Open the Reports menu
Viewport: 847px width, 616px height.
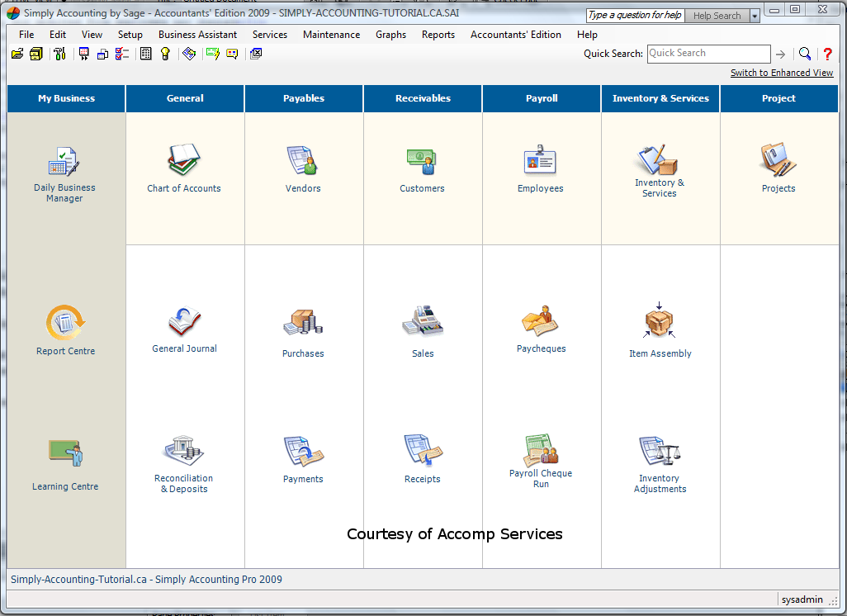click(438, 35)
